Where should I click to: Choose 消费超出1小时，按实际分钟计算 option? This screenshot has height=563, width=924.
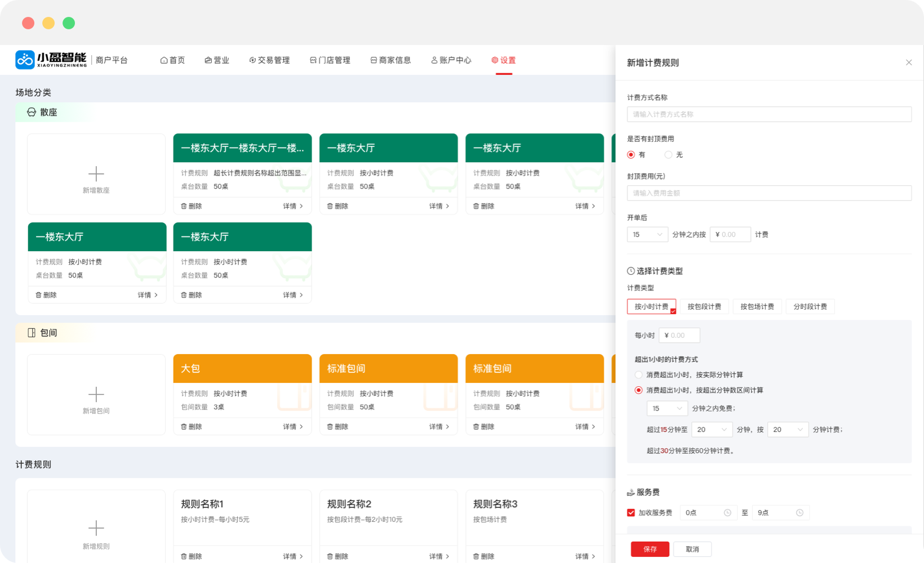coord(638,374)
